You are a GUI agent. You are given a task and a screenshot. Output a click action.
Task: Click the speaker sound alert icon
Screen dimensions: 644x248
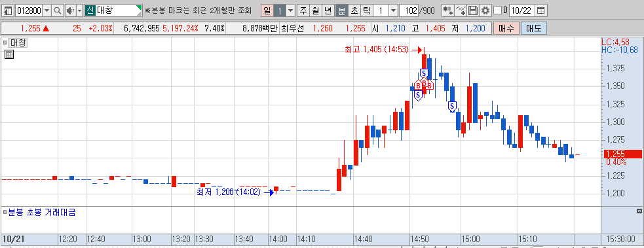click(x=70, y=10)
